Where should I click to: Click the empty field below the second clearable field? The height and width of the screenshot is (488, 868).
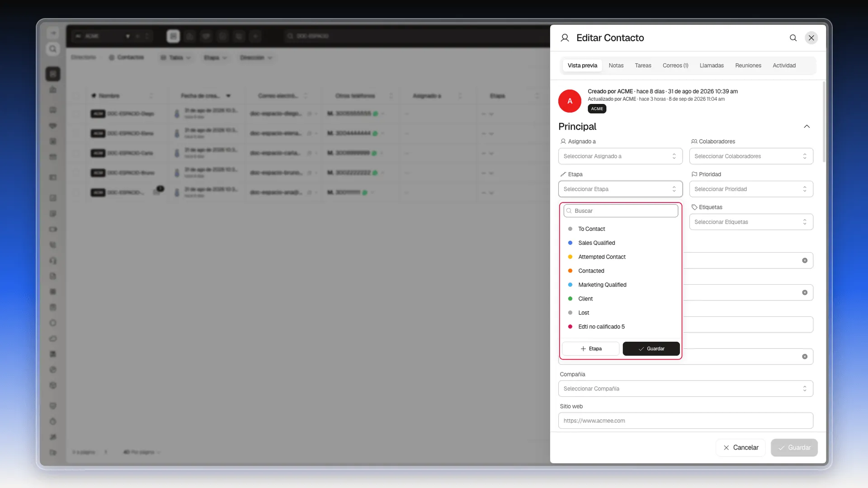(x=748, y=325)
